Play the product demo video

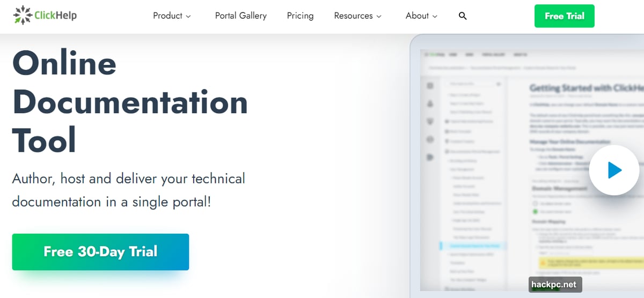(614, 170)
